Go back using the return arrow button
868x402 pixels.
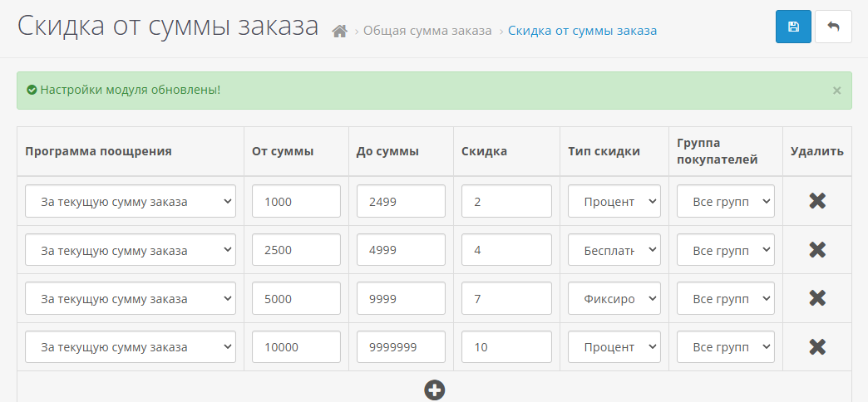[x=833, y=27]
